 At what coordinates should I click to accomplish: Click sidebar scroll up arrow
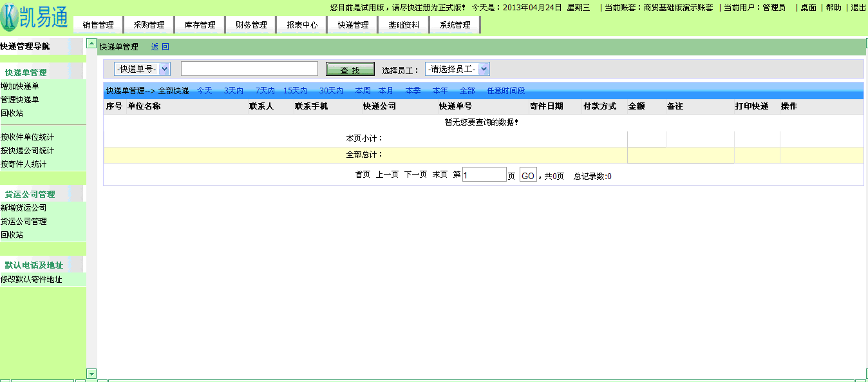point(91,44)
